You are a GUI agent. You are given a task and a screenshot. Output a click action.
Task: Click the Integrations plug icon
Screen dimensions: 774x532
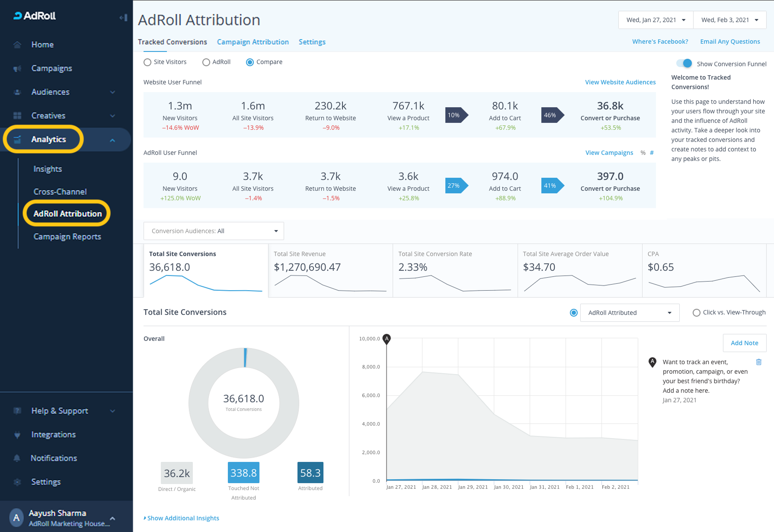(x=17, y=435)
